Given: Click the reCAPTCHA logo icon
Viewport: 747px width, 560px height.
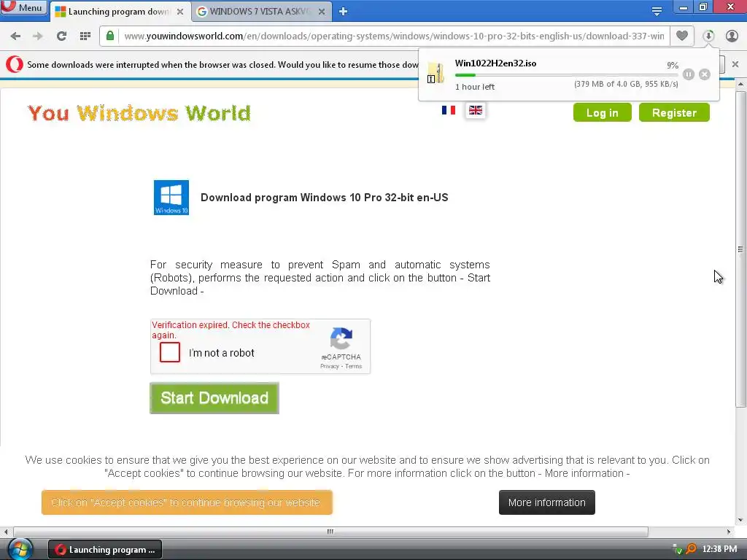Looking at the screenshot, I should pos(341,338).
